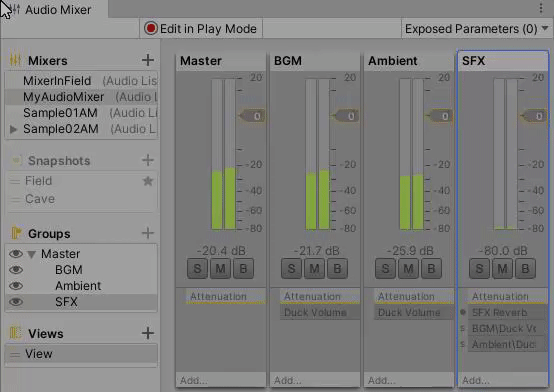
Task: Select the View entry
Action: [x=82, y=354]
